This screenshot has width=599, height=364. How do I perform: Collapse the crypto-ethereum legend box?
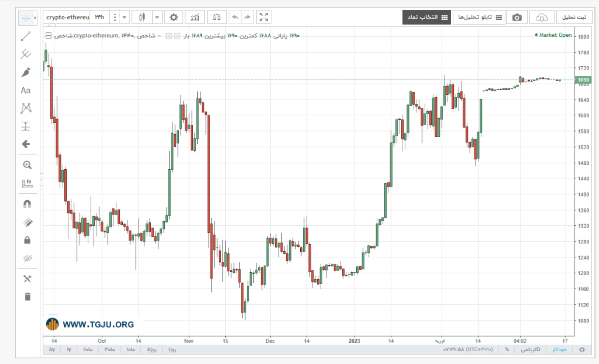(48, 36)
